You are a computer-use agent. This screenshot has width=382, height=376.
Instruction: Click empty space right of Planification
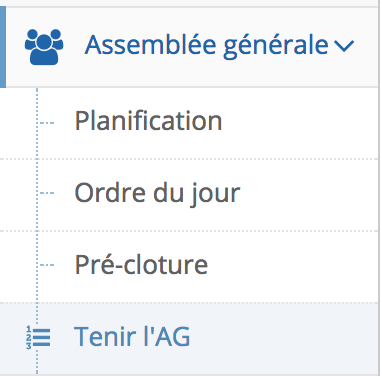[x=300, y=123]
